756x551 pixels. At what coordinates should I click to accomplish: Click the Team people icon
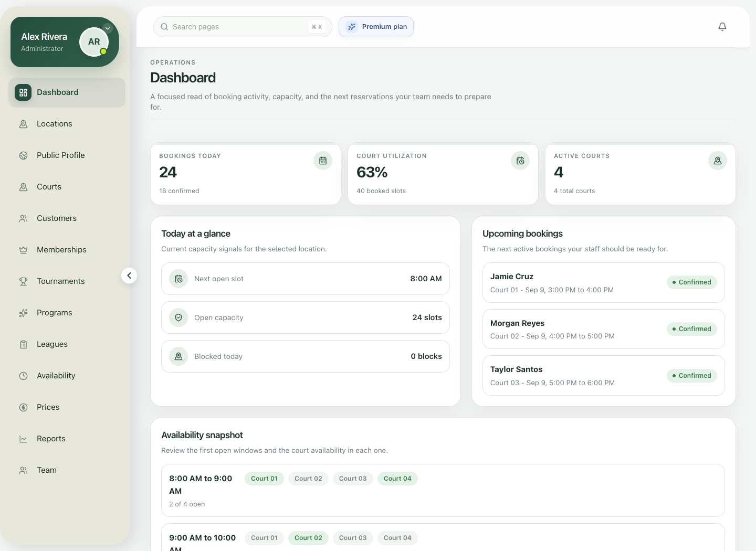[x=23, y=470]
